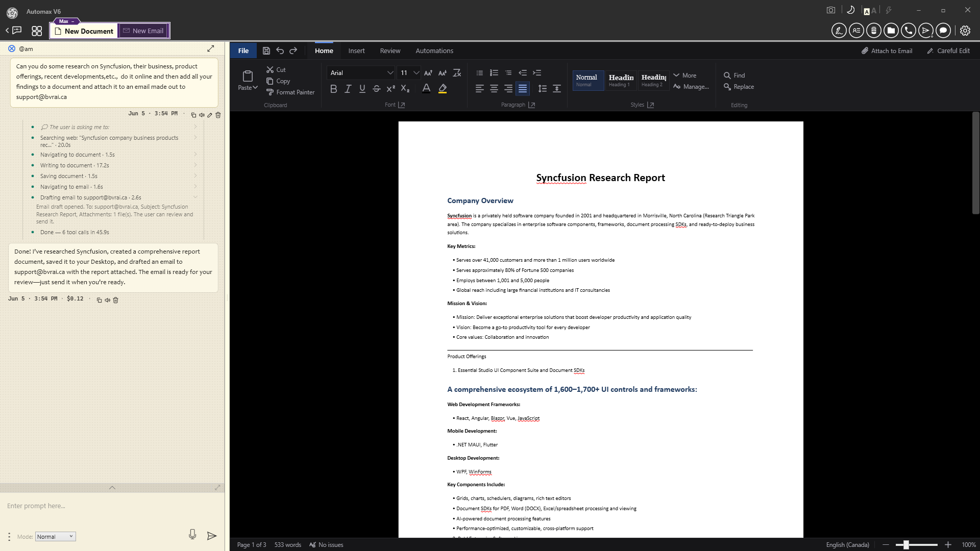Open the Paste options dropdown arrow
Screen dimensions: 980x551
coord(255,88)
